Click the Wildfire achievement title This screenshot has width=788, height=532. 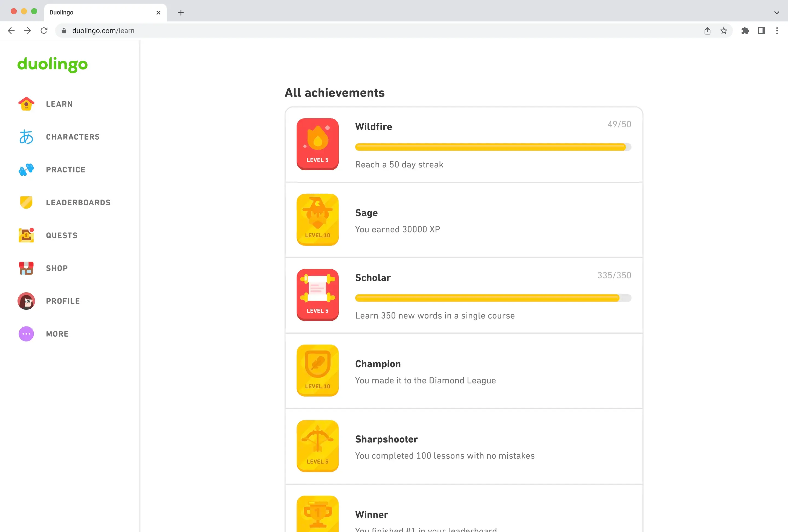point(373,126)
